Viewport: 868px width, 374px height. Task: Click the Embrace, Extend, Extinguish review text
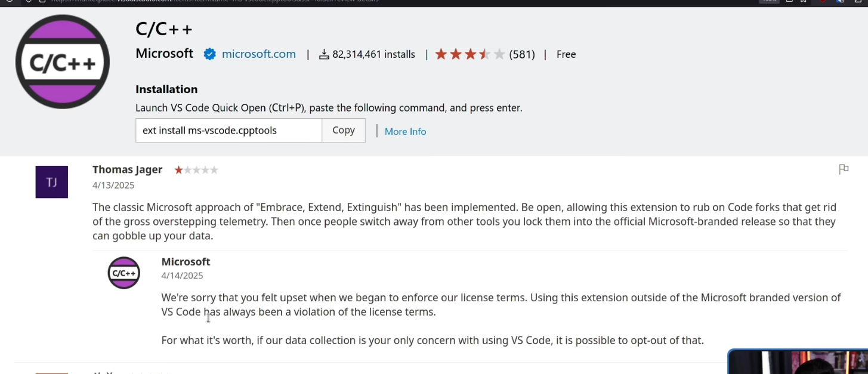click(x=465, y=221)
